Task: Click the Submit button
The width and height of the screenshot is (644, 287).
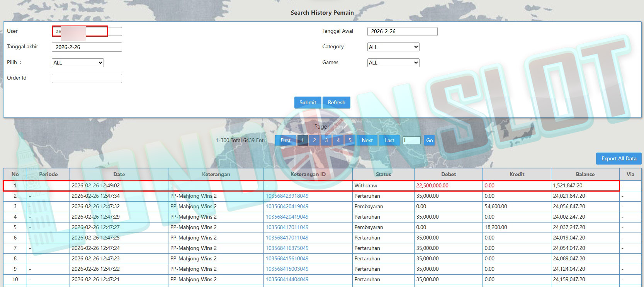Action: point(308,102)
